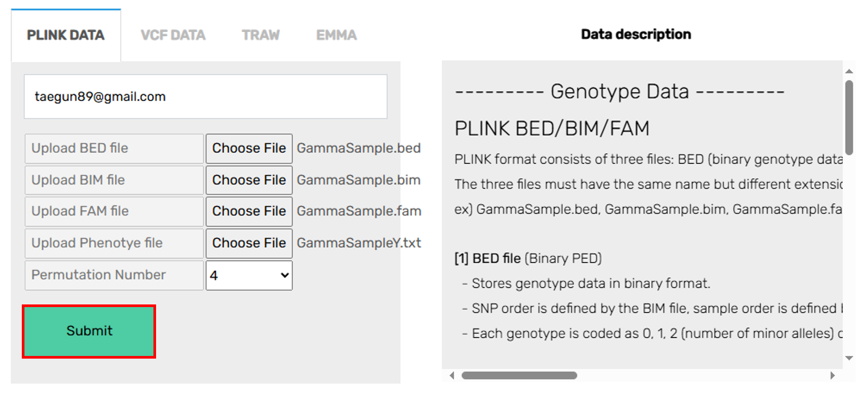Click the scroll up arrow in description panel

click(849, 71)
